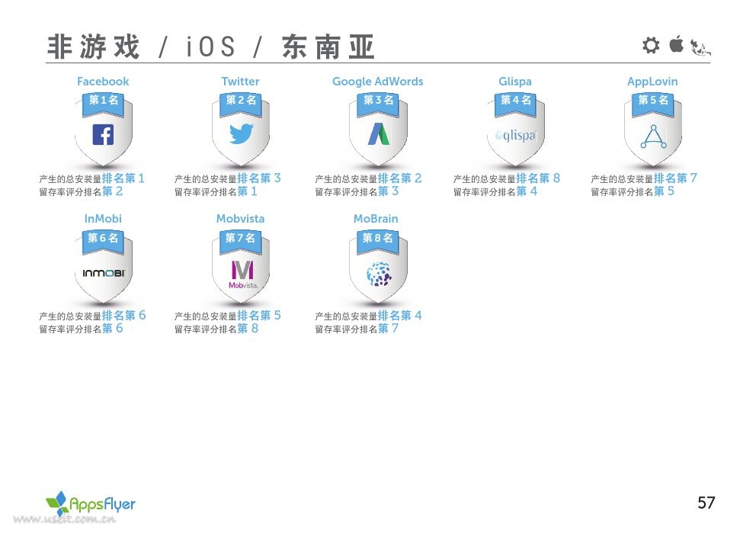Image resolution: width=756 pixels, height=533 pixels.
Task: Click the Glispa name heading
Action: [515, 82]
